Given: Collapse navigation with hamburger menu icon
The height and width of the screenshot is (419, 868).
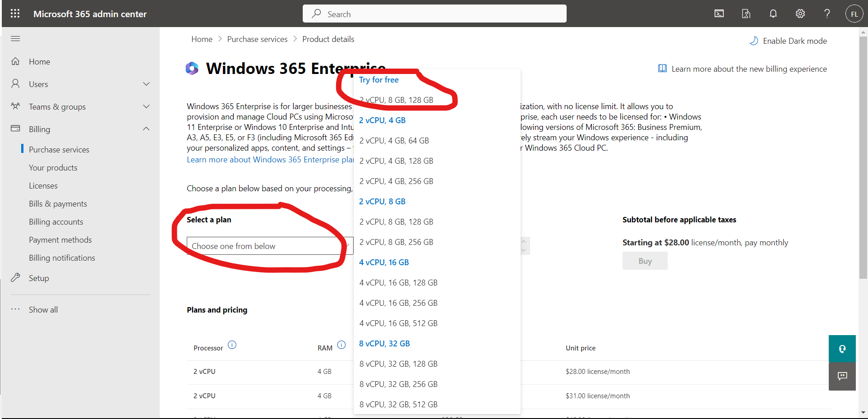Looking at the screenshot, I should [x=15, y=38].
